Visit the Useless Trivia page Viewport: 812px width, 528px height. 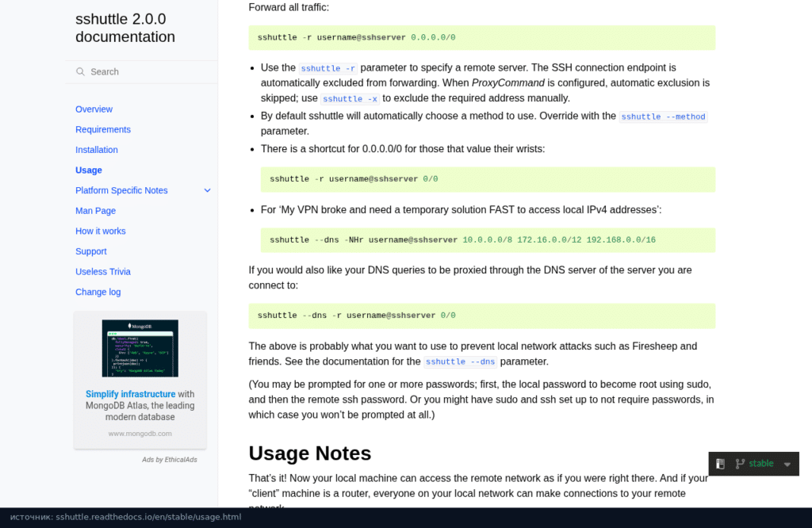point(103,272)
